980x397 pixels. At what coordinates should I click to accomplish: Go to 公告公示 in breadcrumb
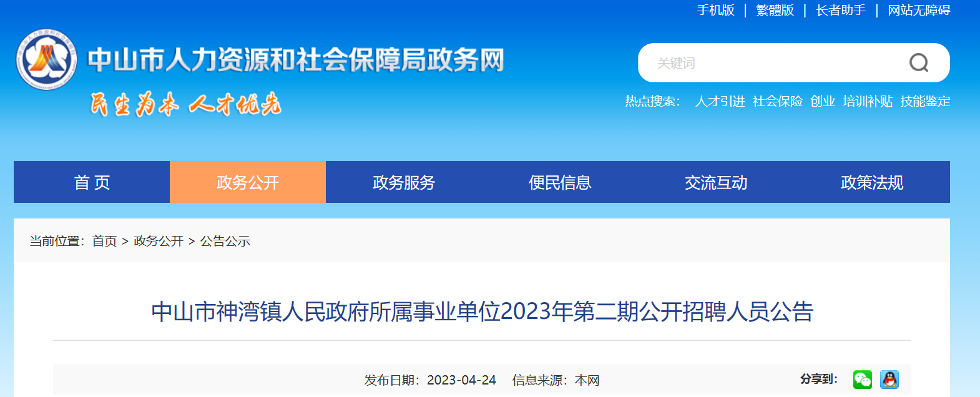[x=225, y=241]
